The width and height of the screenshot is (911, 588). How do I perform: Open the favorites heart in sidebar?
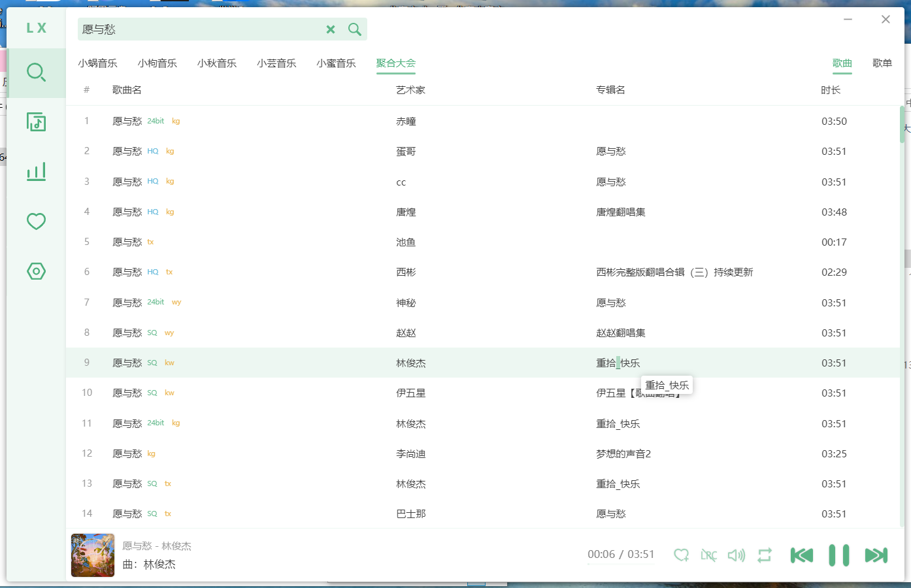36,221
